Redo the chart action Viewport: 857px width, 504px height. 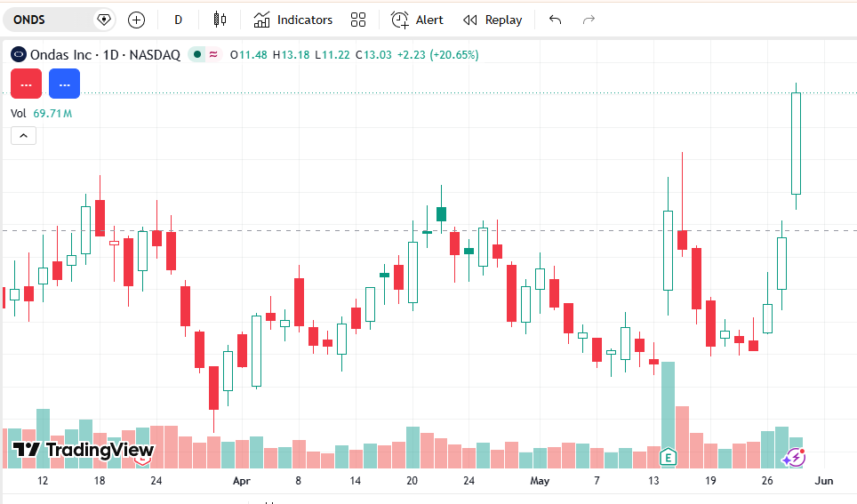pyautogui.click(x=589, y=20)
